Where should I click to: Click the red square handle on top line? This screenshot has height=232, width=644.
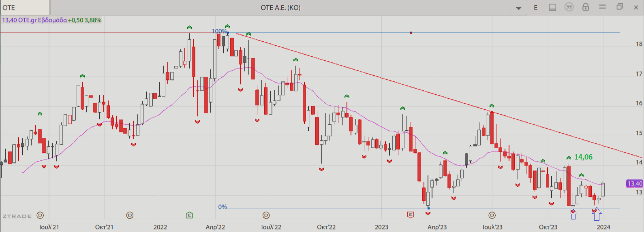(411, 32)
